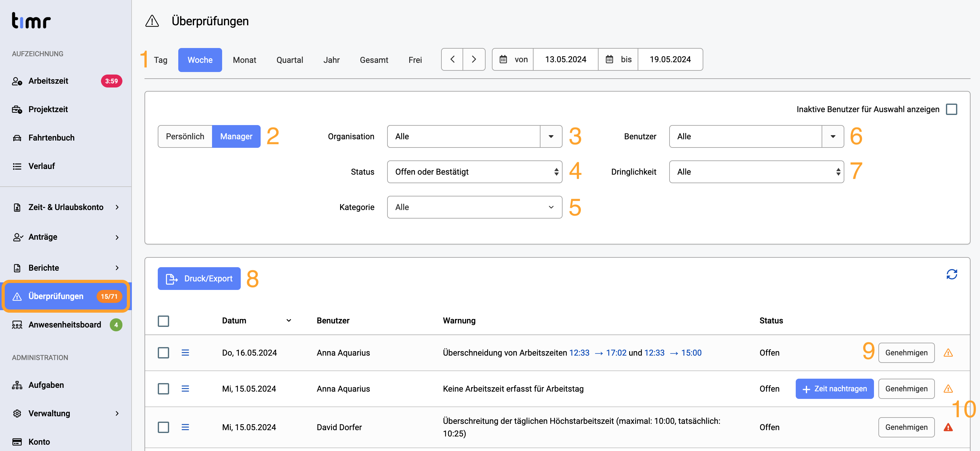Click the Warnung column header
This screenshot has width=980, height=451.
[459, 321]
